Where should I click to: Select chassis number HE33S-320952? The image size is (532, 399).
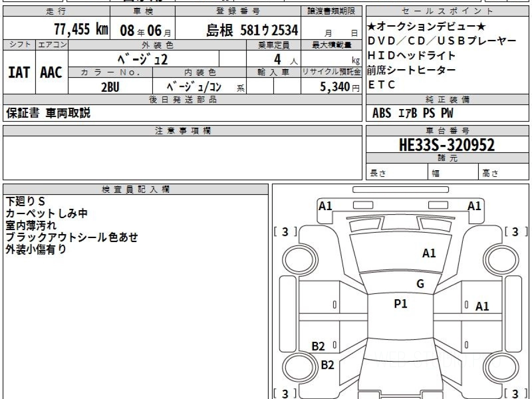click(x=447, y=145)
